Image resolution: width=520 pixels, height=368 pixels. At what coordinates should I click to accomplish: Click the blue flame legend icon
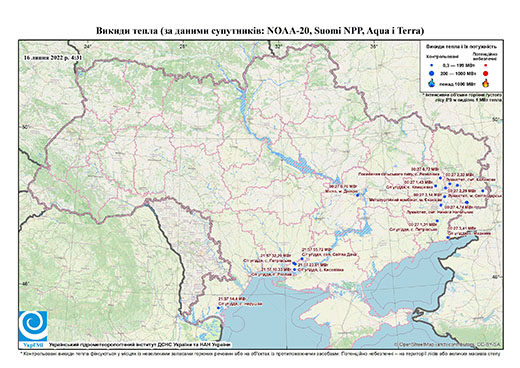432,83
